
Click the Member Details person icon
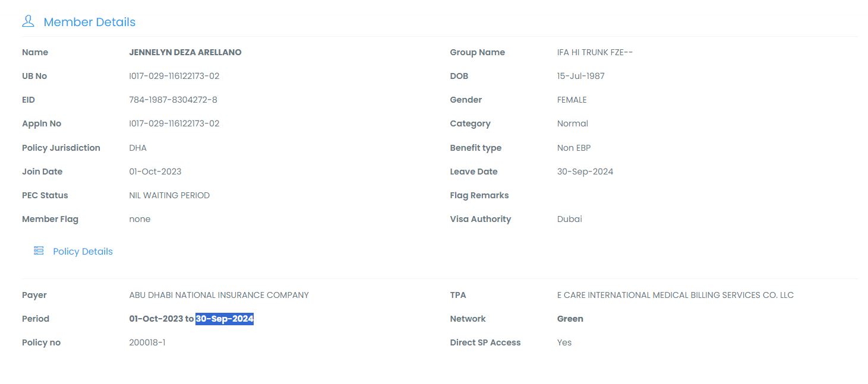28,21
